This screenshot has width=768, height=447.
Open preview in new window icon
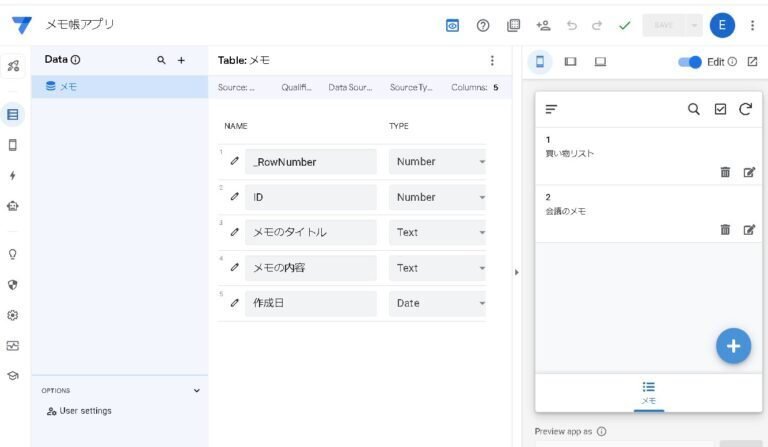[x=752, y=62]
